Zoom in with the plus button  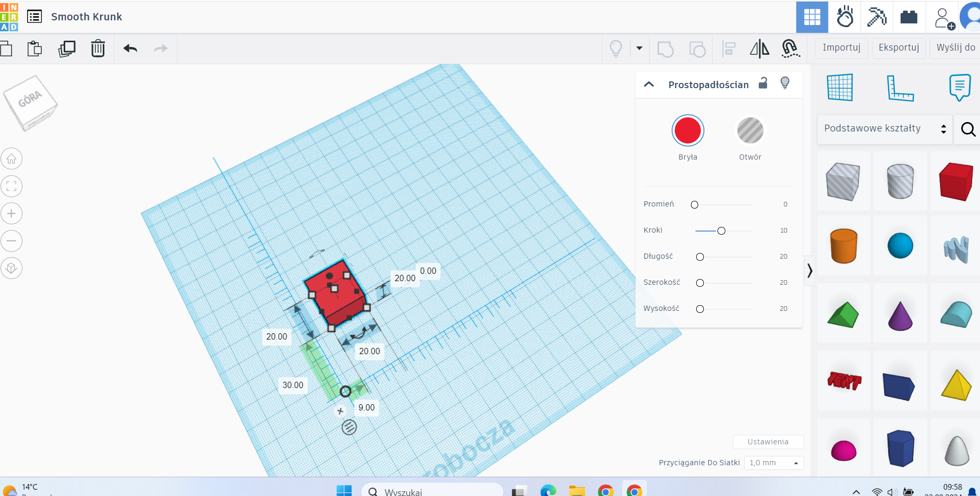(x=11, y=213)
